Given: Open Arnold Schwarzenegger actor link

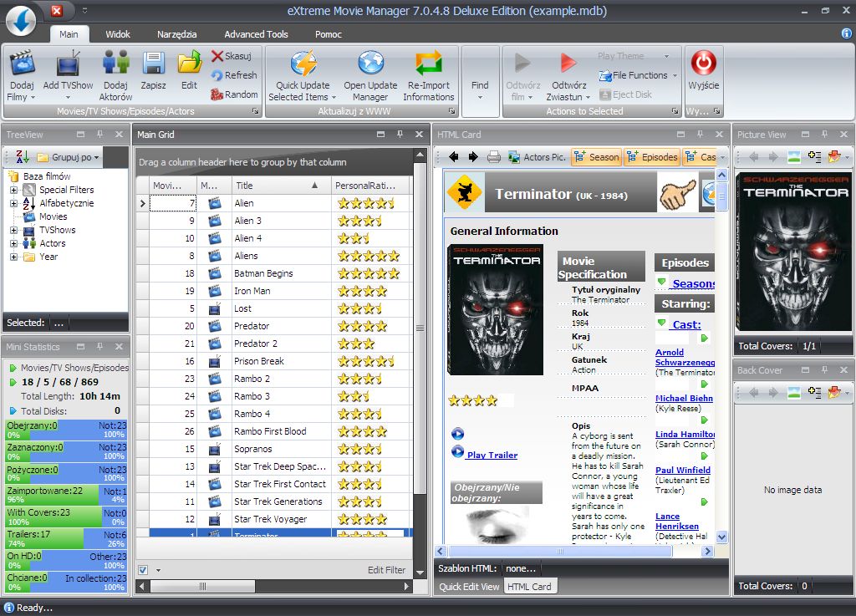Looking at the screenshot, I should click(685, 358).
